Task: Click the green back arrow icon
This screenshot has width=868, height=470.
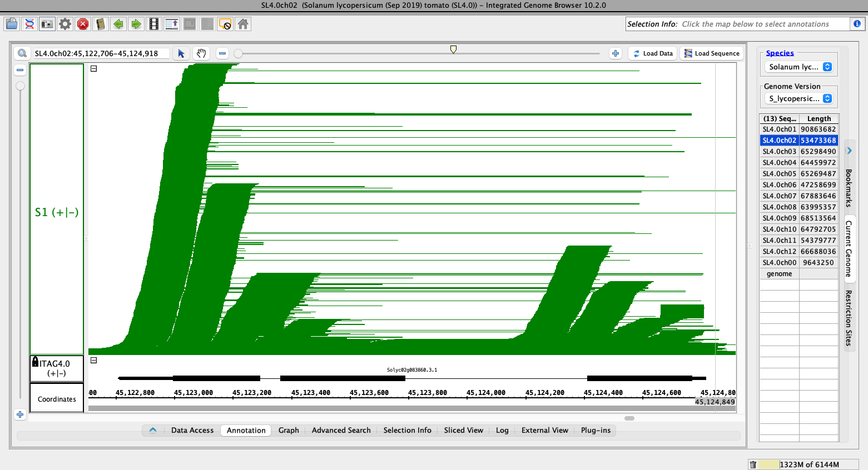Action: coord(118,24)
